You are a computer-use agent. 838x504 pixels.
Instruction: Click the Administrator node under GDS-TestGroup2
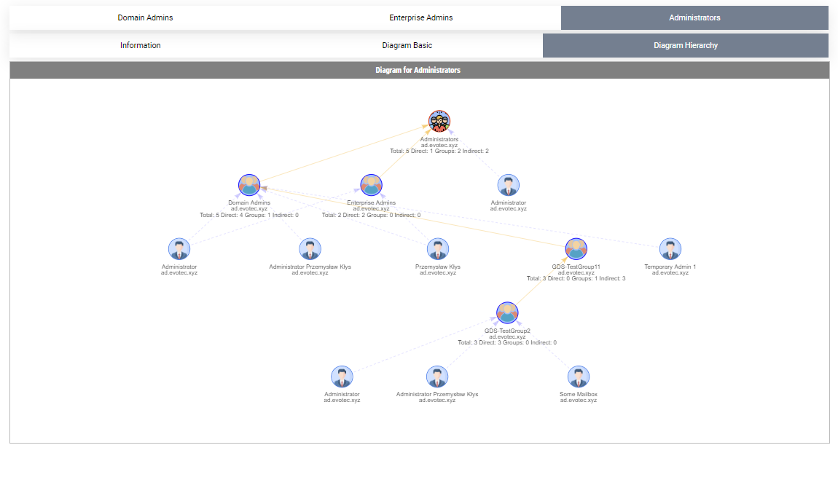click(342, 376)
